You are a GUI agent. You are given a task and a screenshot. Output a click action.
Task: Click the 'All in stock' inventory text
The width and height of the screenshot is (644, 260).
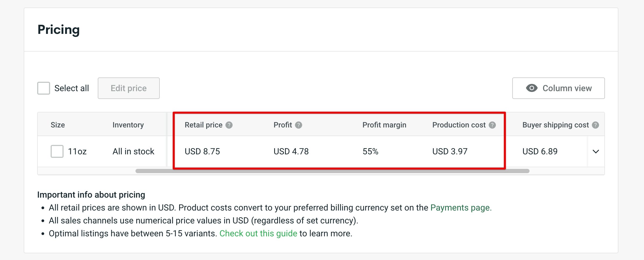(x=133, y=151)
